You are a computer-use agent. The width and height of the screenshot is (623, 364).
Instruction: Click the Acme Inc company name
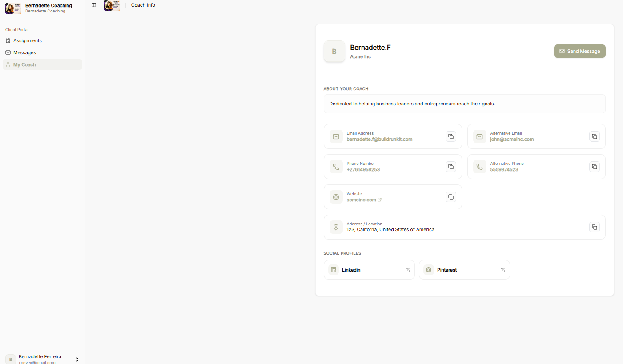[x=361, y=57]
